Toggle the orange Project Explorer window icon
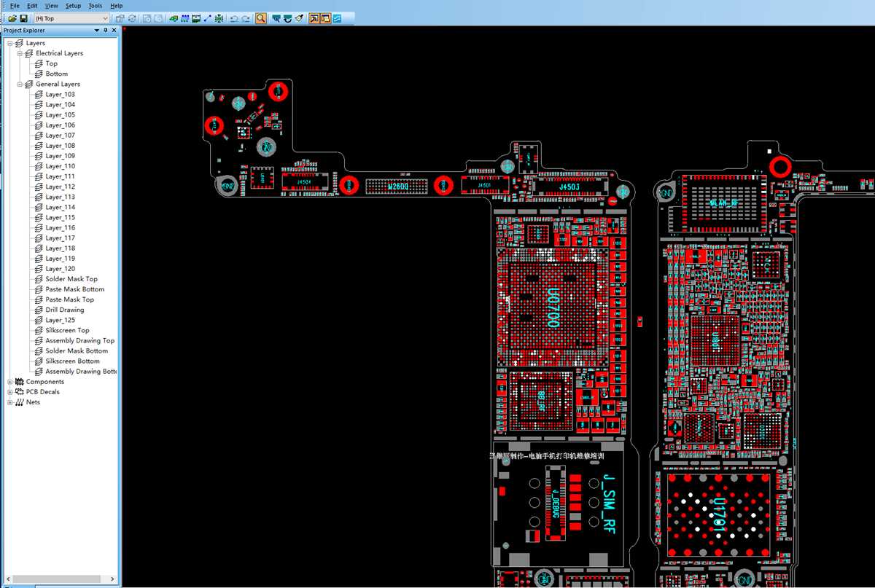 point(314,18)
